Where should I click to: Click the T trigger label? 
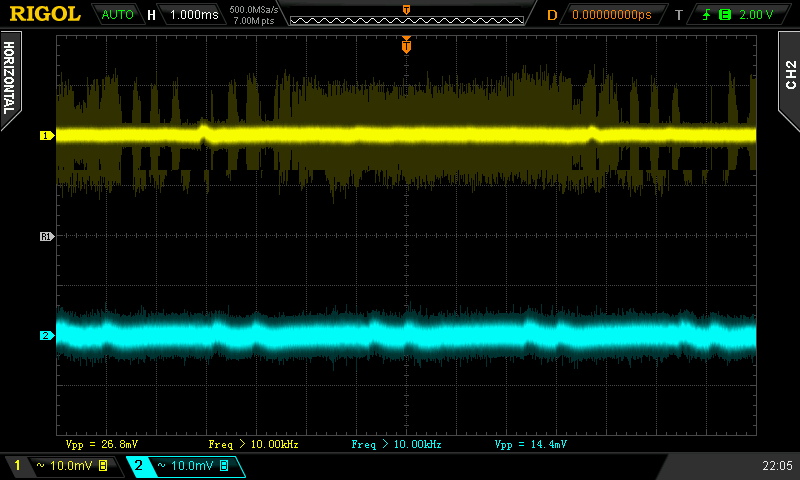click(679, 15)
